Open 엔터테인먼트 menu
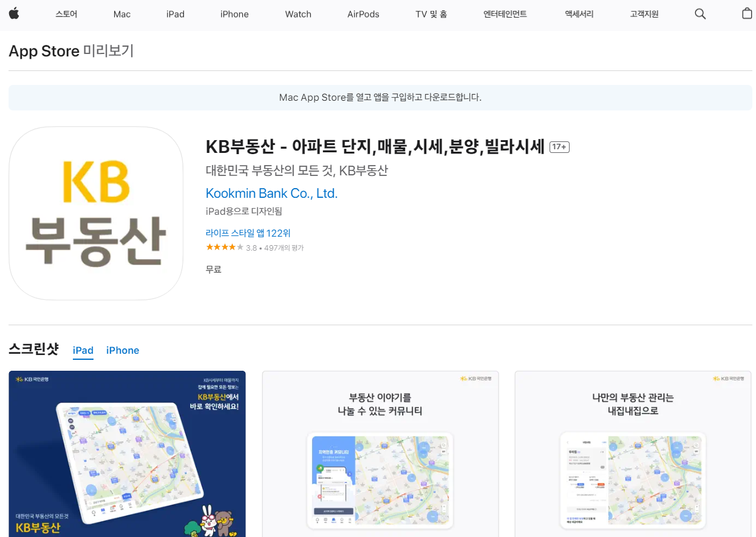 click(x=505, y=14)
